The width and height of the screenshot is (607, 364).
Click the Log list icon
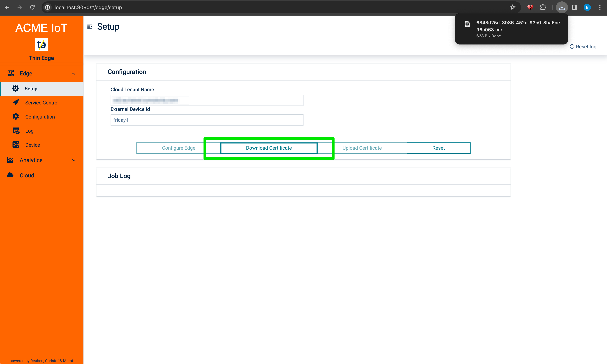coord(16,131)
